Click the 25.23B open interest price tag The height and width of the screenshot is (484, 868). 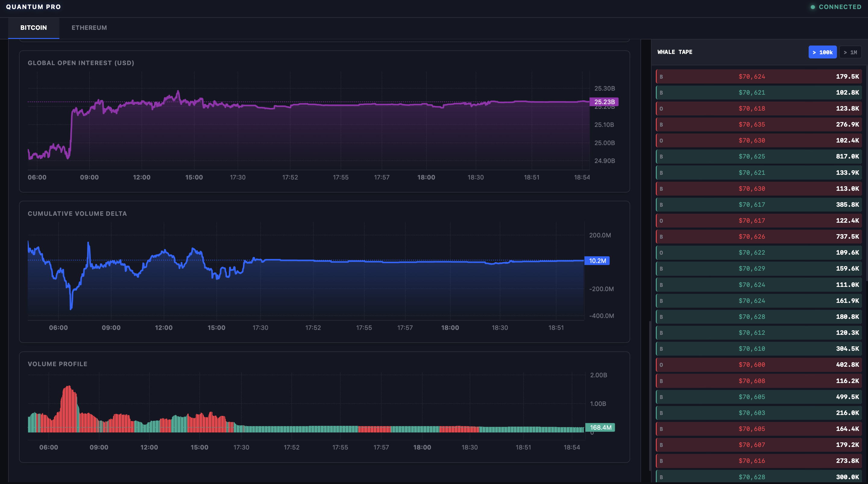pos(604,102)
